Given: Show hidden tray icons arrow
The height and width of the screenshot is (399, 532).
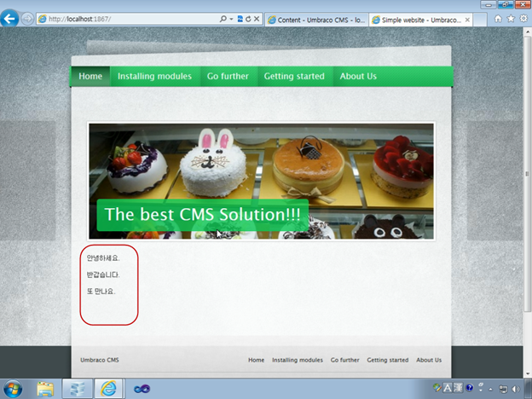Looking at the screenshot, I should [x=490, y=389].
